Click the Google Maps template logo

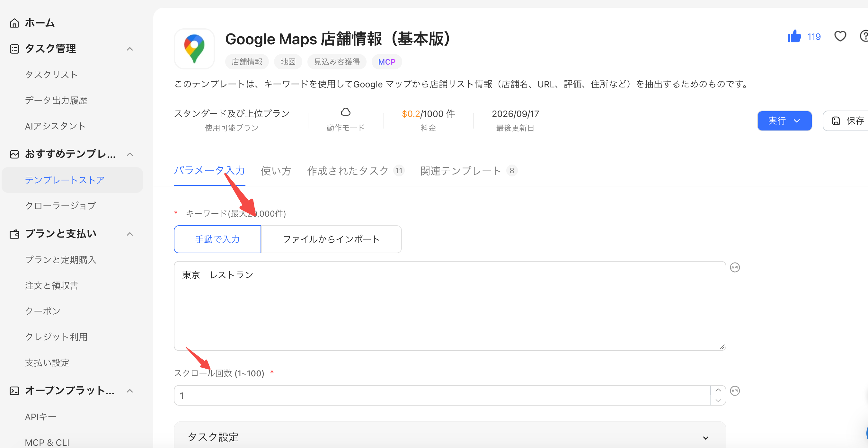[x=194, y=49]
